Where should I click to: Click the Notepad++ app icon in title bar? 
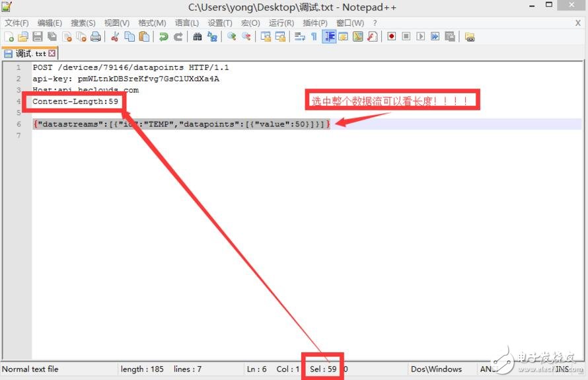click(x=7, y=7)
